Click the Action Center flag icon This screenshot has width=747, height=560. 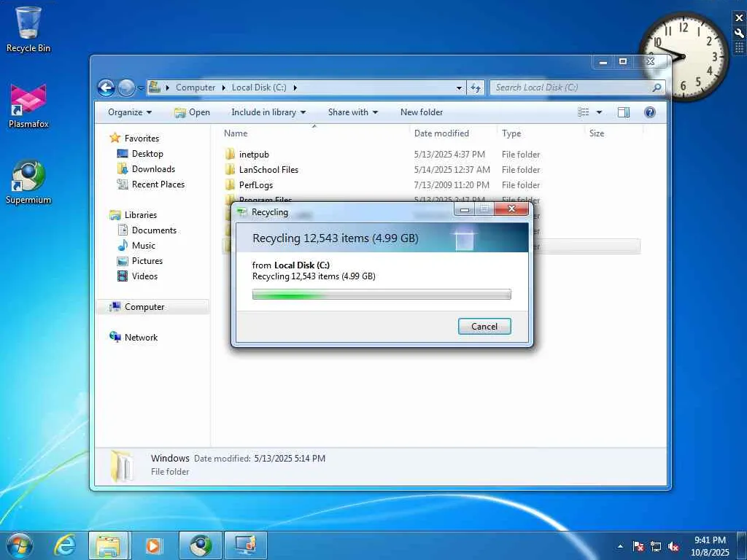tap(638, 547)
